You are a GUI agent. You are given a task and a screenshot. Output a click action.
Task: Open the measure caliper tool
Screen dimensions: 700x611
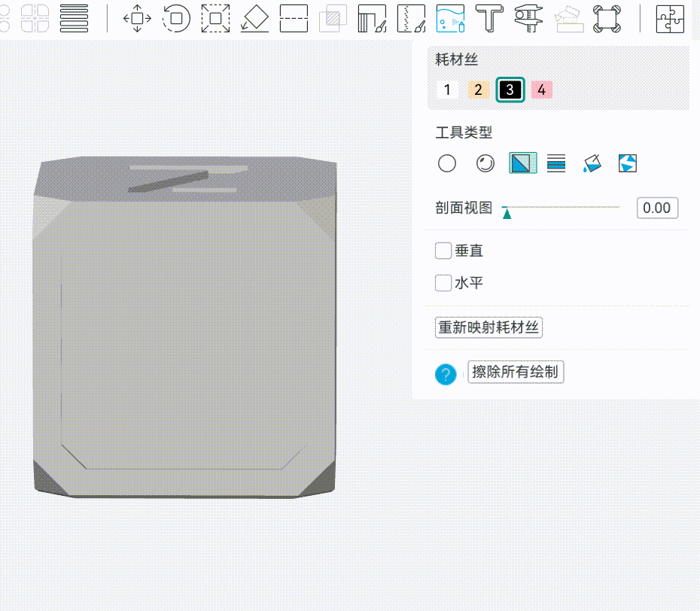click(x=528, y=18)
